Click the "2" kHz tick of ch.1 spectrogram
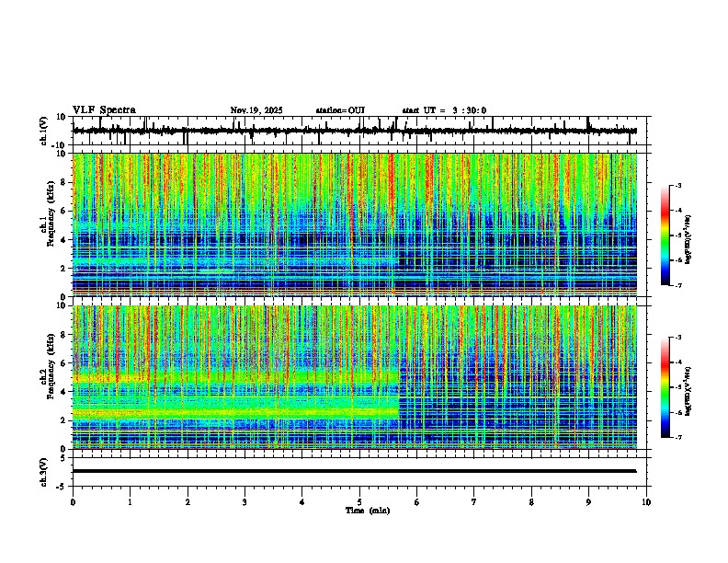Viewport: 728px width, 563px height. (64, 268)
